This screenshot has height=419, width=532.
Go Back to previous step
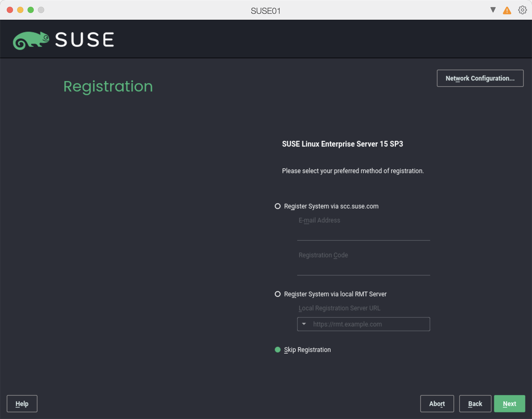475,404
